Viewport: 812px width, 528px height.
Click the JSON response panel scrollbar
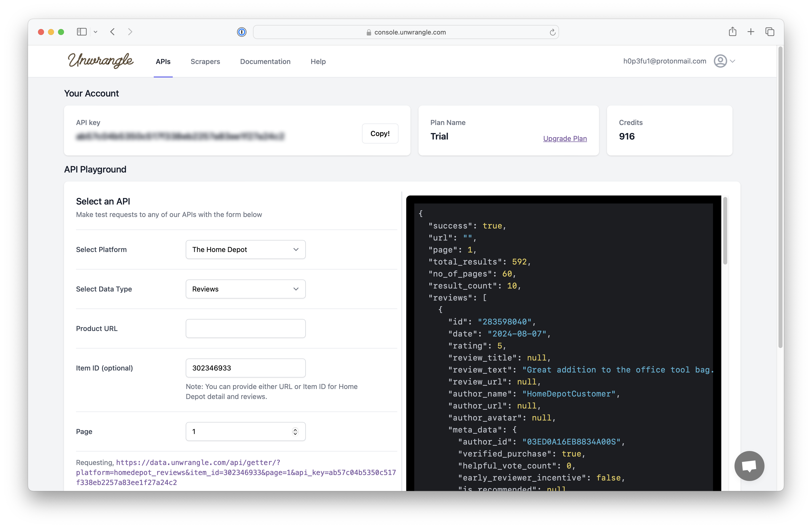click(725, 230)
